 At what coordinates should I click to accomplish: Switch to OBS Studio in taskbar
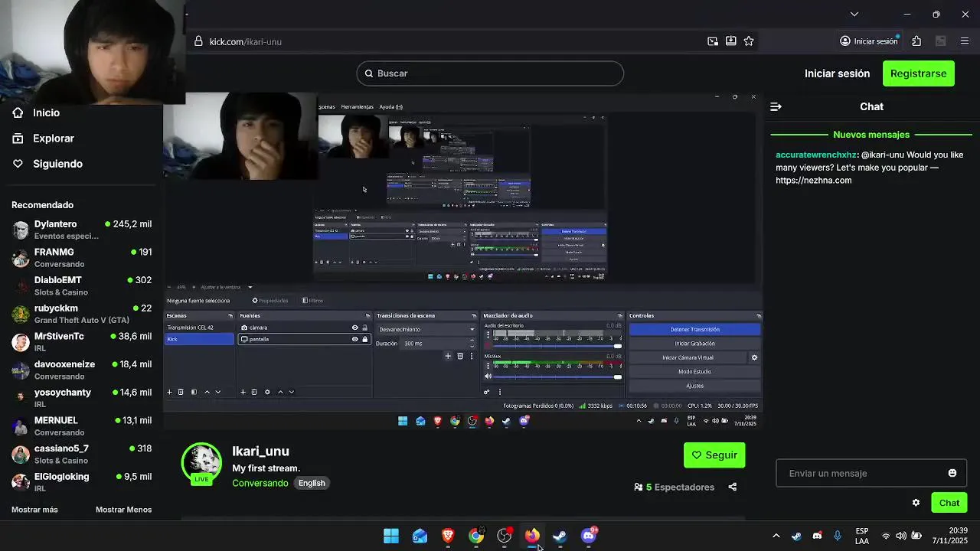pyautogui.click(x=505, y=536)
